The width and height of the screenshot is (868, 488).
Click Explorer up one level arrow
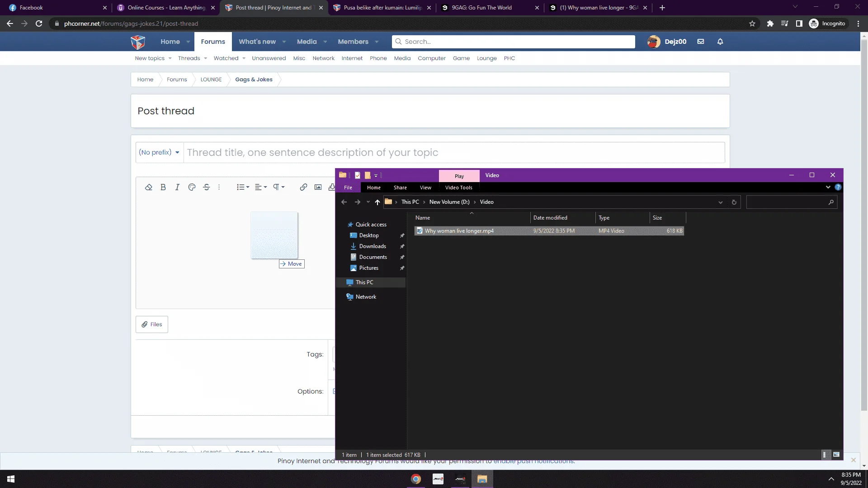pyautogui.click(x=377, y=202)
